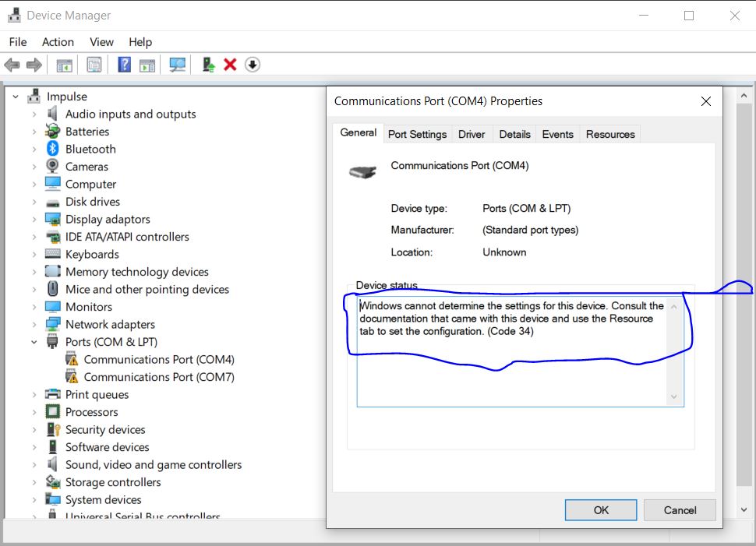Viewport: 756px width, 546px height.
Task: Click the Processors chip icon
Action: point(52,411)
